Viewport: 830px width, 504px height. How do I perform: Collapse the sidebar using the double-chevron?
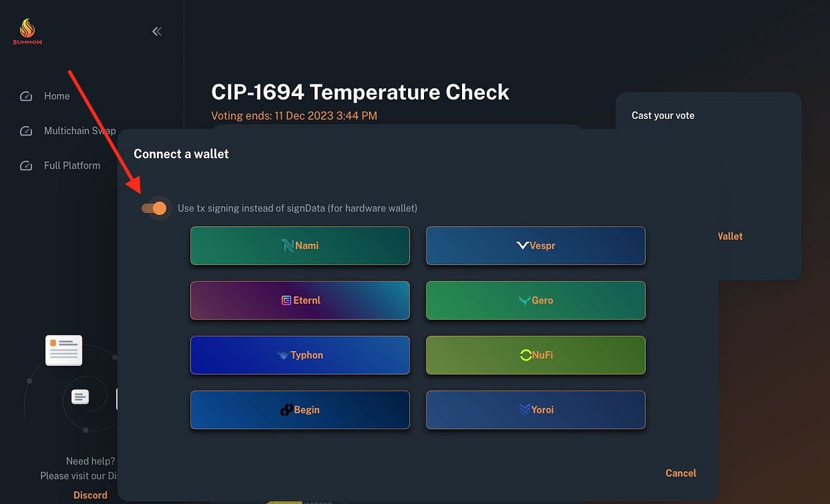coord(156,31)
